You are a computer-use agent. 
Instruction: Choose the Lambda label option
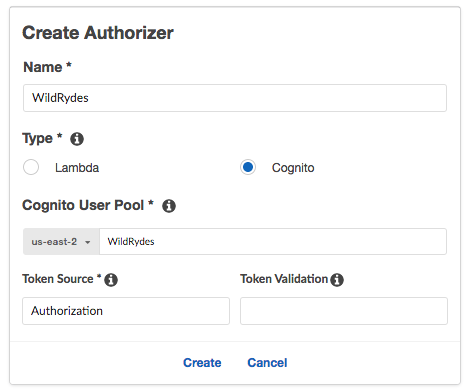coord(77,168)
